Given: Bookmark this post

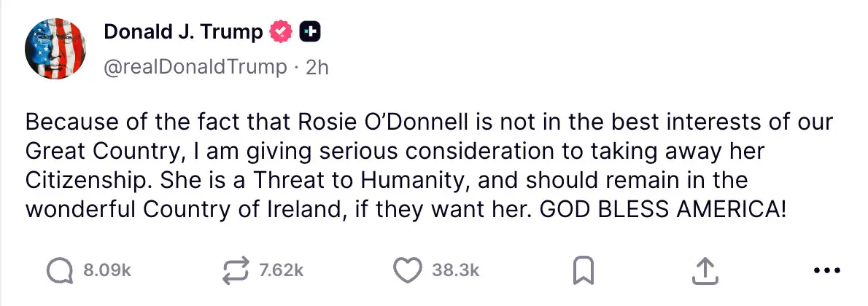Looking at the screenshot, I should 584,271.
